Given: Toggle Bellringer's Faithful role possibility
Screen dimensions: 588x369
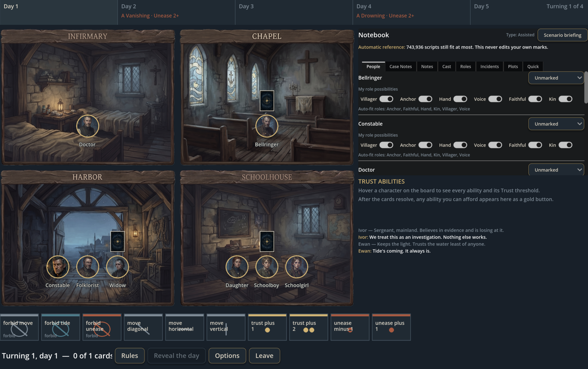Looking at the screenshot, I should (535, 99).
